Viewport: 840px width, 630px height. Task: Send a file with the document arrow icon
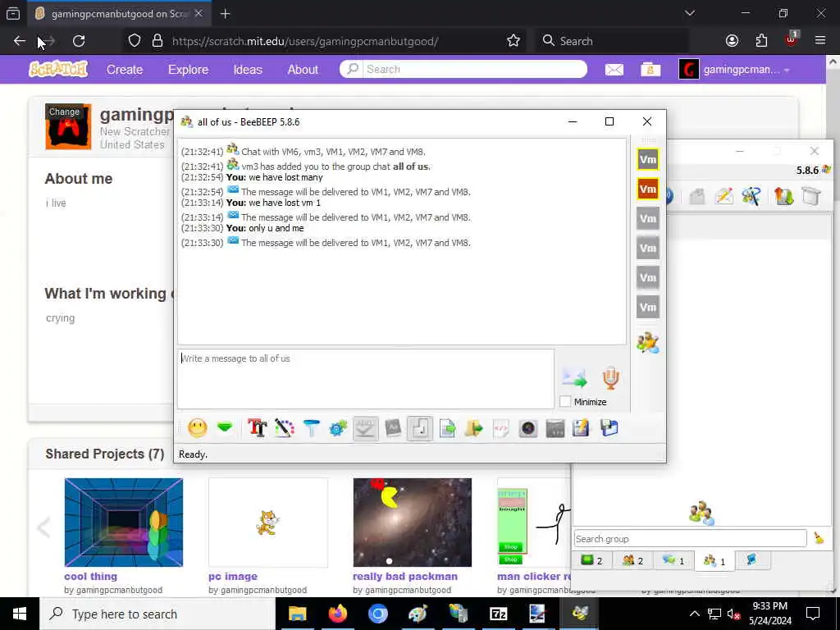point(447,428)
